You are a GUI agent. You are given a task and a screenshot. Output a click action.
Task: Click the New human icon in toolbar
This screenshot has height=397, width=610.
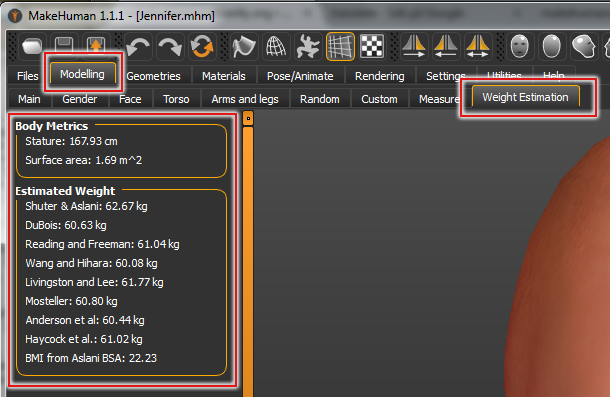pyautogui.click(x=32, y=47)
